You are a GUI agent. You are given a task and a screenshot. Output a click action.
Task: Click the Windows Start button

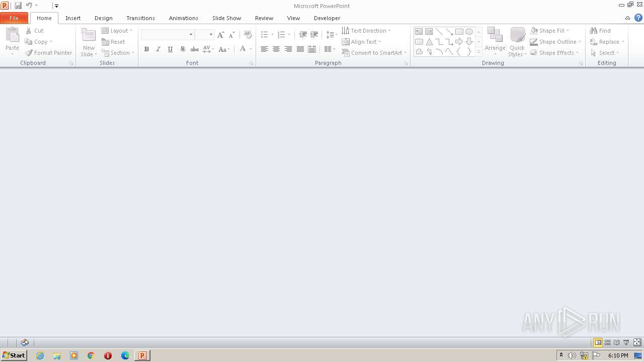[14, 355]
